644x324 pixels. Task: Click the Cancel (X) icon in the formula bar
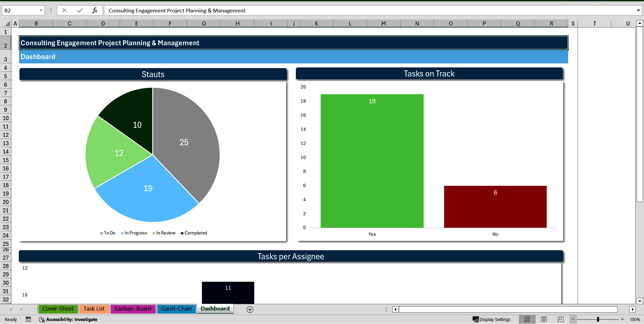click(64, 10)
